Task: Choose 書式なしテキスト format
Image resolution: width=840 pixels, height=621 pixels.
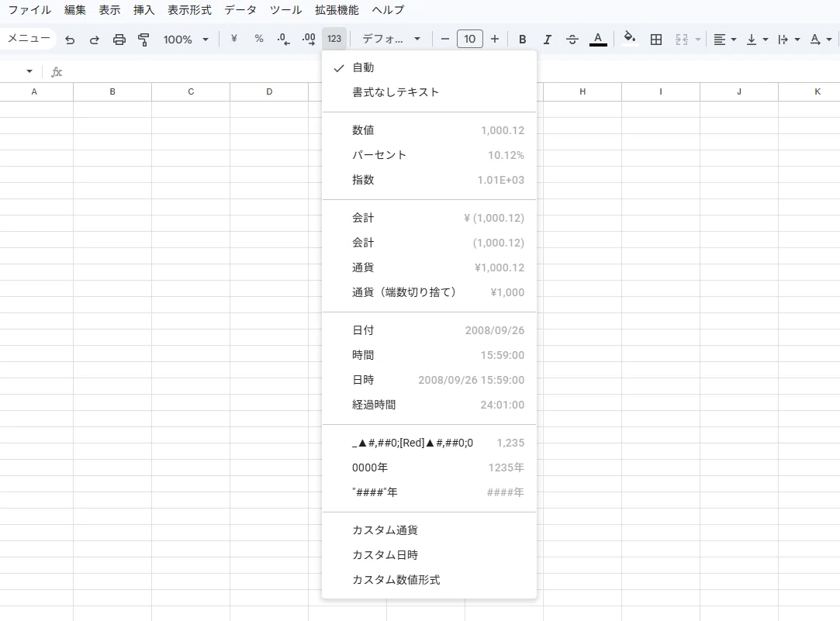Action: click(x=429, y=92)
